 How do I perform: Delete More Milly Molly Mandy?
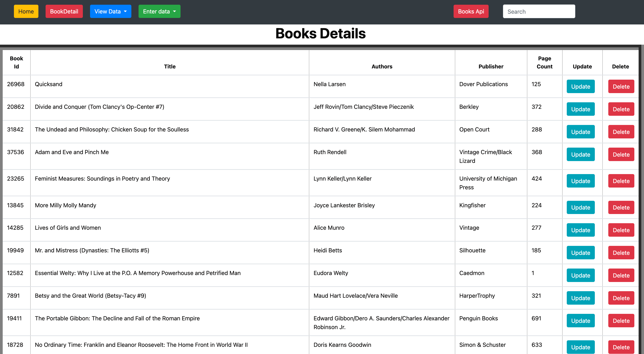(x=621, y=207)
